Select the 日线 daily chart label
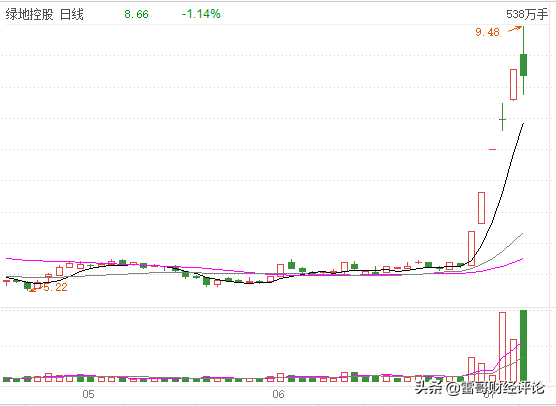 (72, 15)
